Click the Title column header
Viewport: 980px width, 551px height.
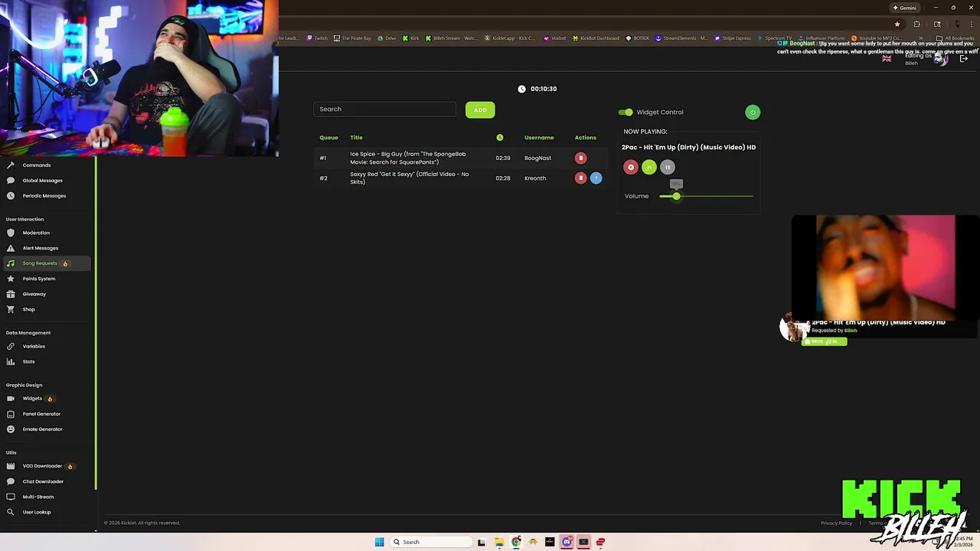click(x=356, y=138)
